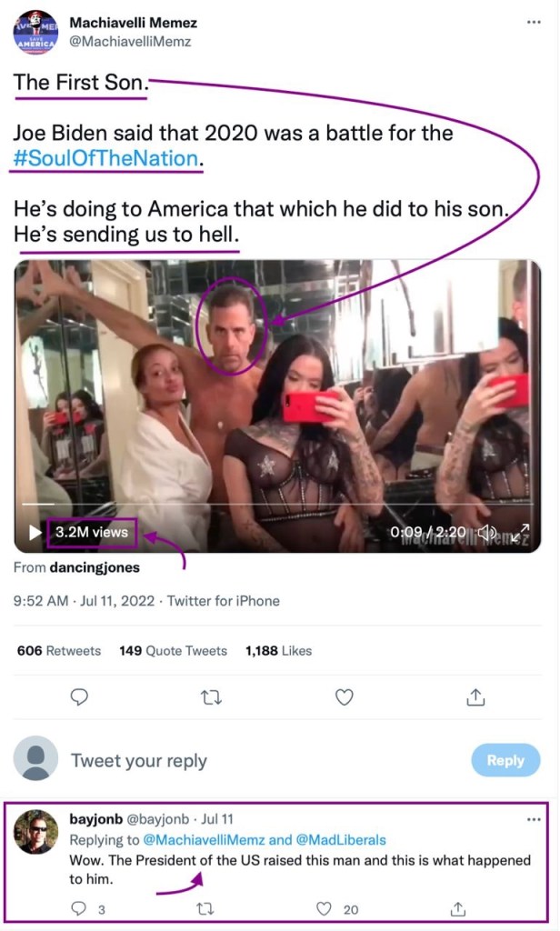Reply to bayjonb's comment
This screenshot has height=931, width=560.
point(79,908)
